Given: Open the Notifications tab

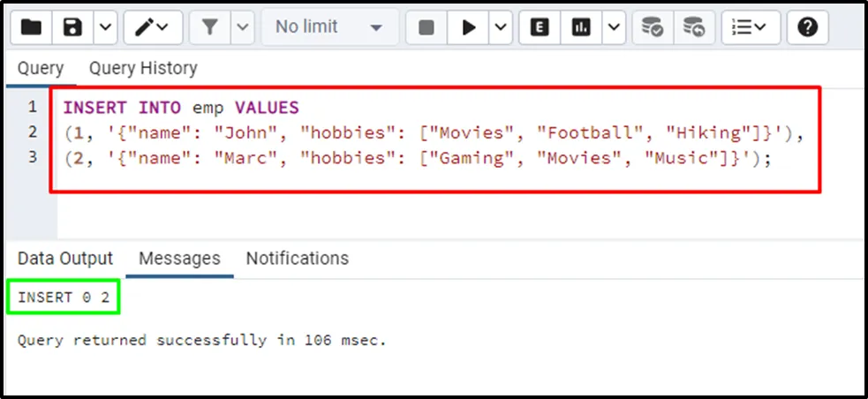Looking at the screenshot, I should pos(297,259).
